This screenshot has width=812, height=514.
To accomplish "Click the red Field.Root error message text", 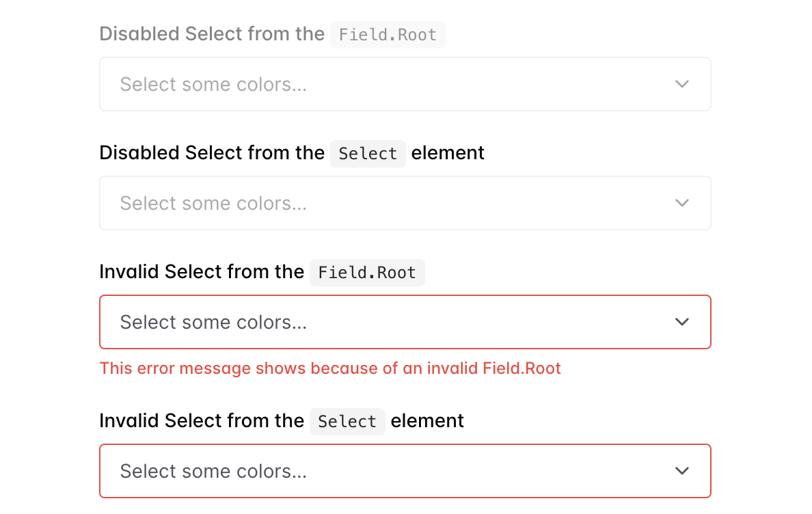I will pos(330,368).
